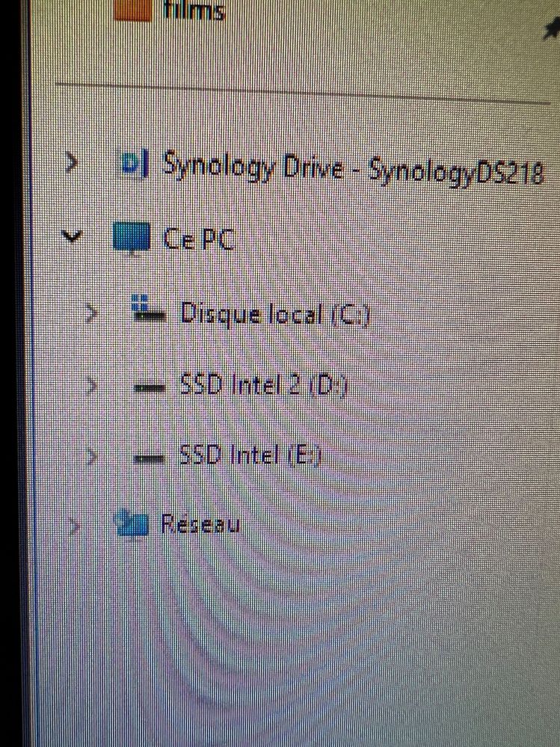Viewport: 560px width, 747px height.
Task: Select the Réseau text label
Action: [x=200, y=524]
